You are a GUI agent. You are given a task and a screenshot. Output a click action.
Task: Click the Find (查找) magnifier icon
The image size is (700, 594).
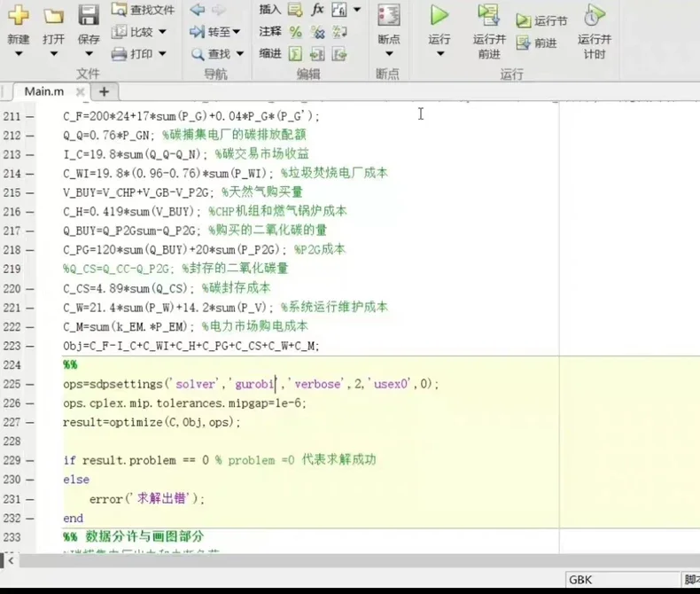[198, 54]
